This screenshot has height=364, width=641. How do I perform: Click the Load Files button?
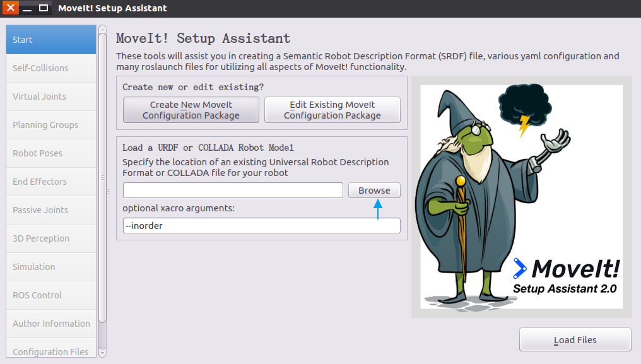pos(575,339)
